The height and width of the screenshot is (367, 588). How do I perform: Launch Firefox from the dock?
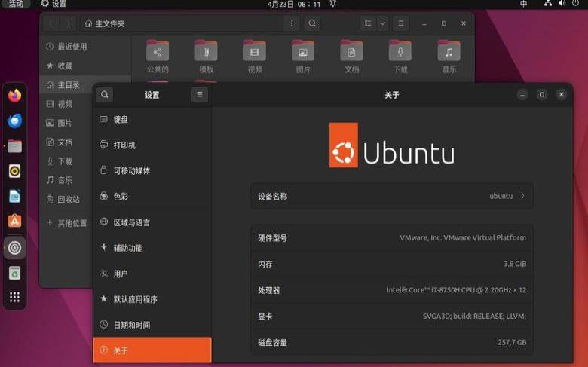click(x=14, y=96)
